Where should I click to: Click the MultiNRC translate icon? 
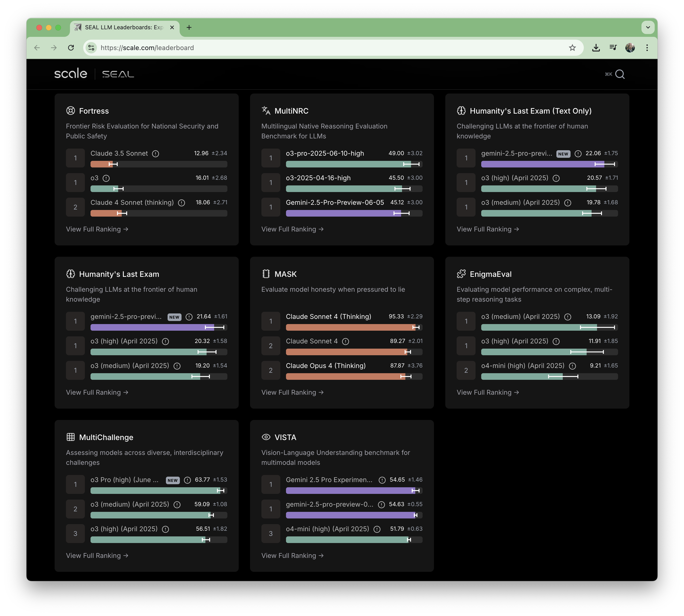click(x=266, y=111)
